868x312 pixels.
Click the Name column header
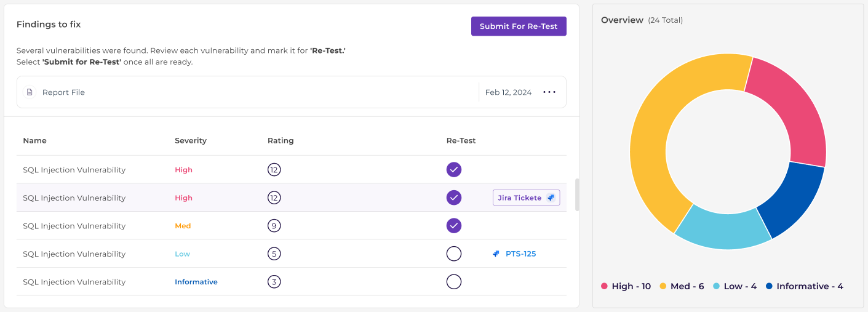tap(34, 140)
